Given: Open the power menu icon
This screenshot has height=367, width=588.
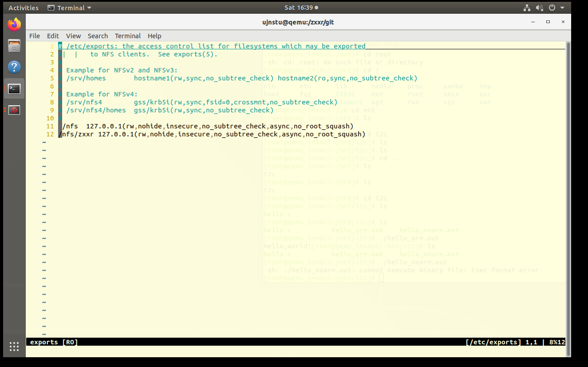Looking at the screenshot, I should pos(552,8).
